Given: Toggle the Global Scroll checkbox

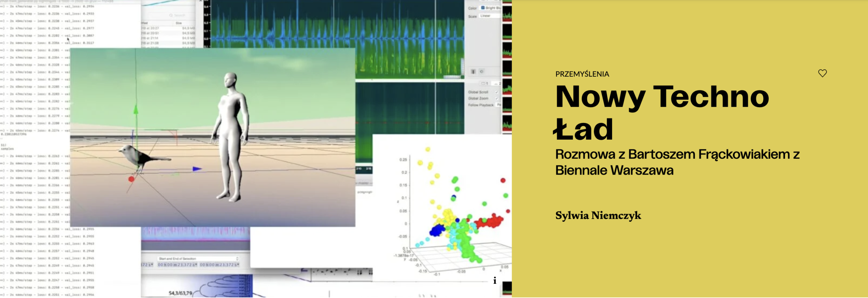Looking at the screenshot, I should point(496,92).
